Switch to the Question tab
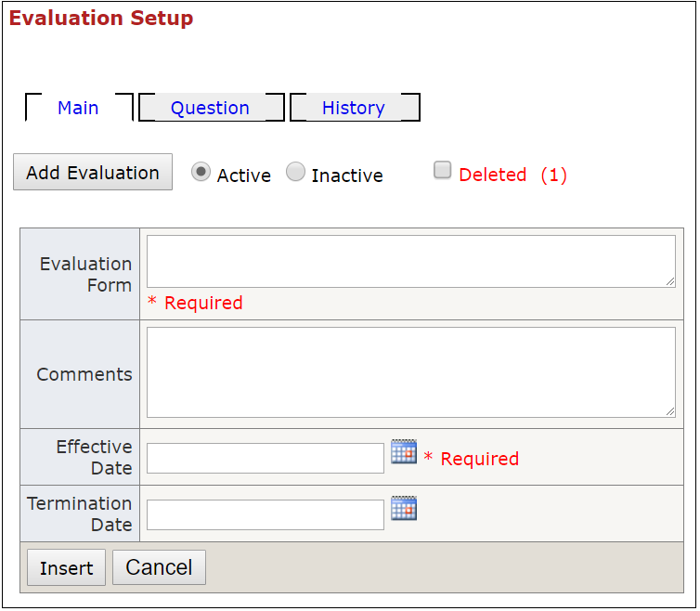The image size is (700, 611). [210, 108]
